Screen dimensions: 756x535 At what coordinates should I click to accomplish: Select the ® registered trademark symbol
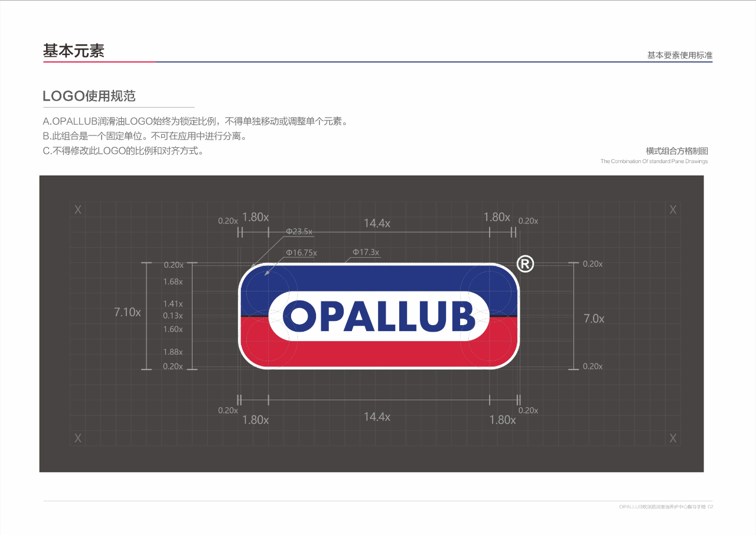pyautogui.click(x=524, y=264)
